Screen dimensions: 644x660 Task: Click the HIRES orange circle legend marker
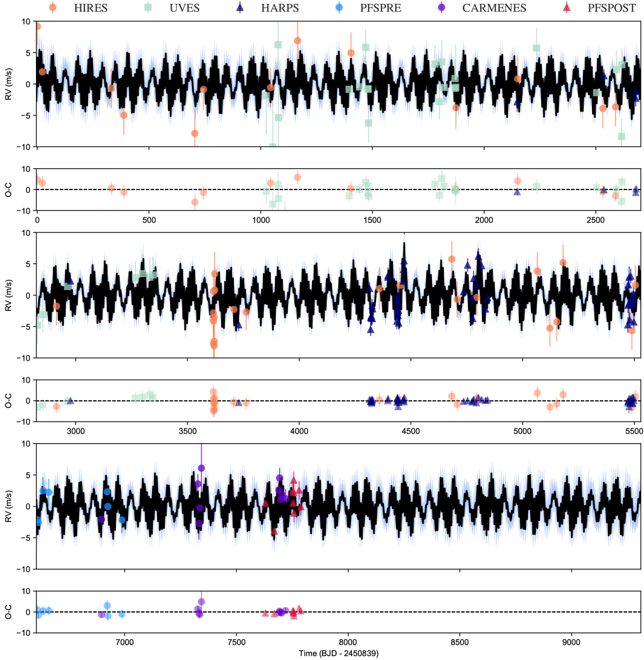(52, 8)
